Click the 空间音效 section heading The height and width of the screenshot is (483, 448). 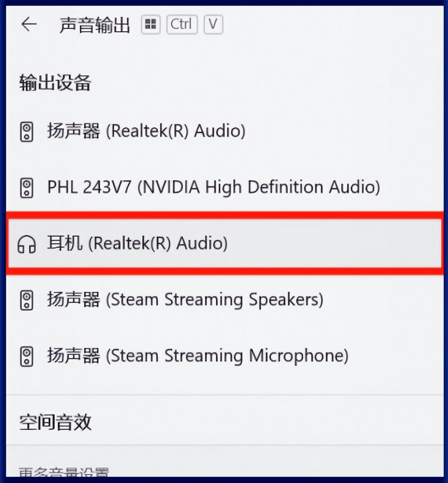(x=55, y=422)
